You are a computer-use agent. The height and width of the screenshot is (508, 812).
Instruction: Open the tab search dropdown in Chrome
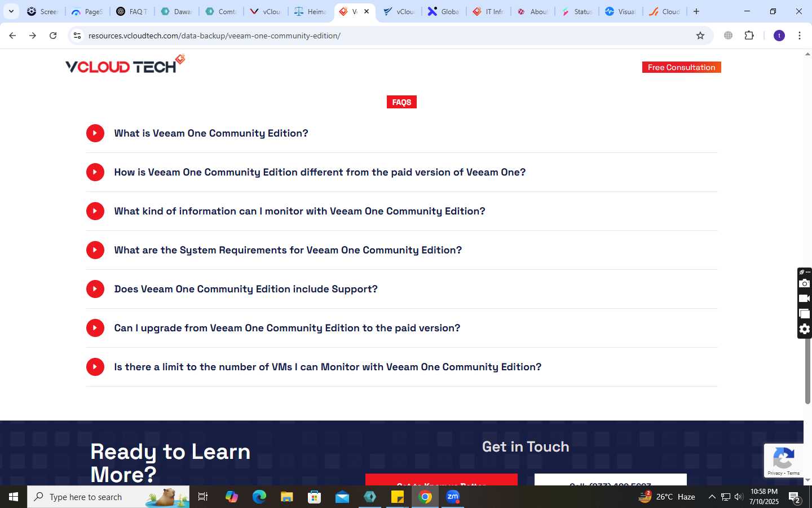coord(11,11)
